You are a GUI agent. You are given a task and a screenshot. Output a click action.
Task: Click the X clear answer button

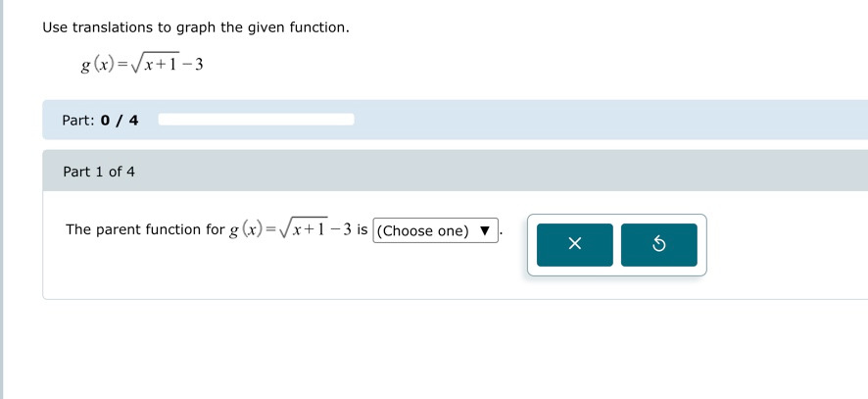coord(575,245)
